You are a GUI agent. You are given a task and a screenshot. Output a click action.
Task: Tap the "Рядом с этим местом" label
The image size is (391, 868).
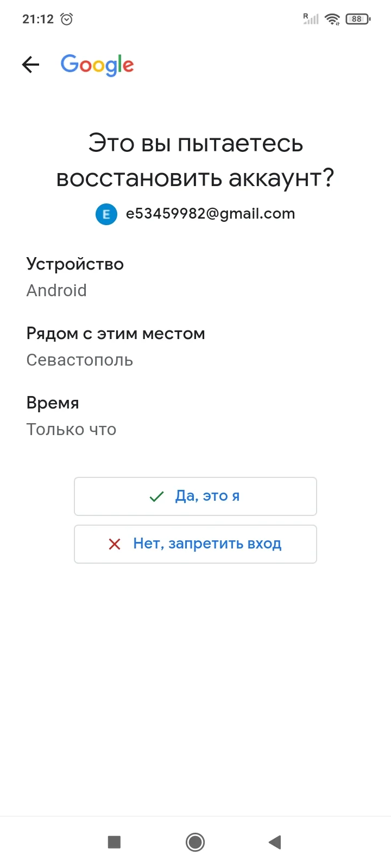click(116, 334)
